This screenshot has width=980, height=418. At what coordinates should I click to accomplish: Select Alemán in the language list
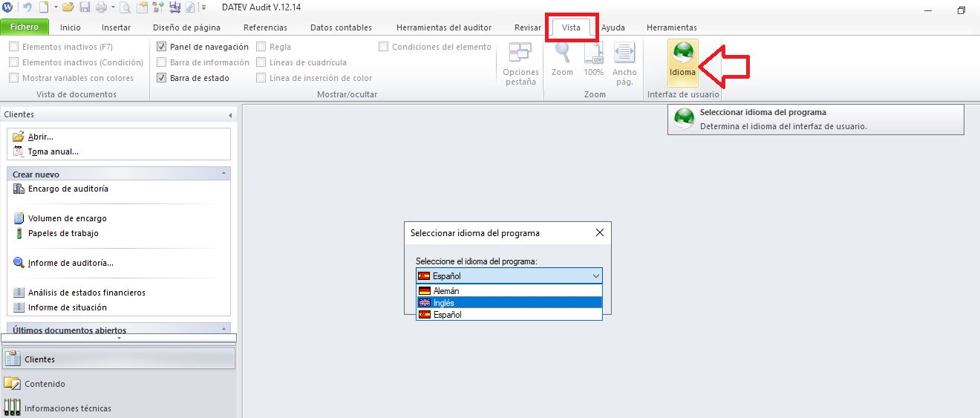pyautogui.click(x=509, y=291)
